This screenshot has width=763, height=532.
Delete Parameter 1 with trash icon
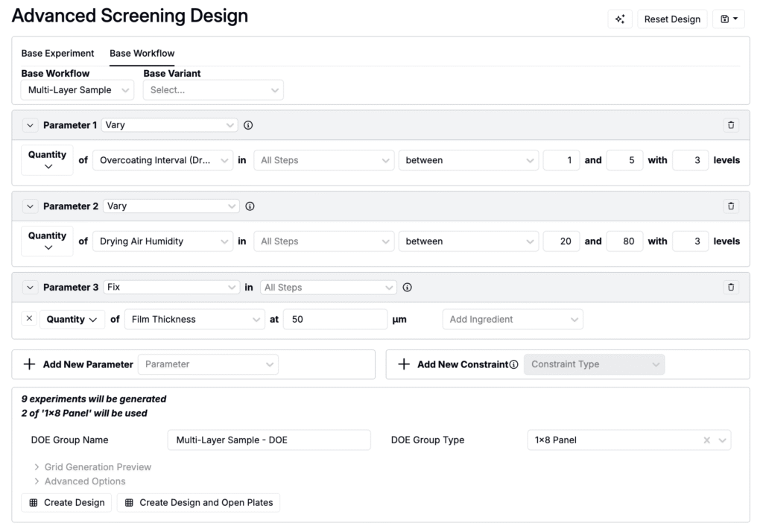(730, 125)
